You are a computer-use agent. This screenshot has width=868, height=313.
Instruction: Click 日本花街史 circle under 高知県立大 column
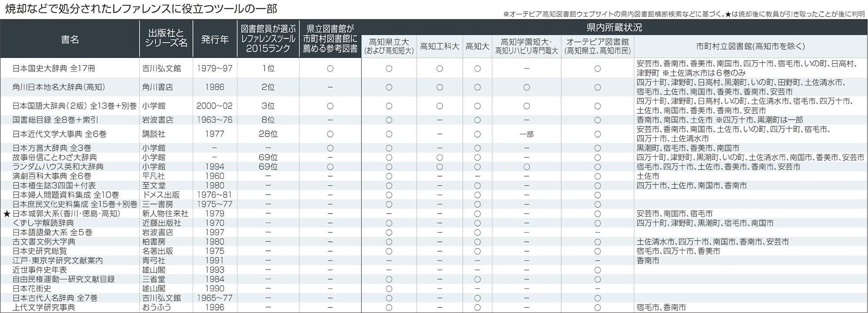point(389,289)
